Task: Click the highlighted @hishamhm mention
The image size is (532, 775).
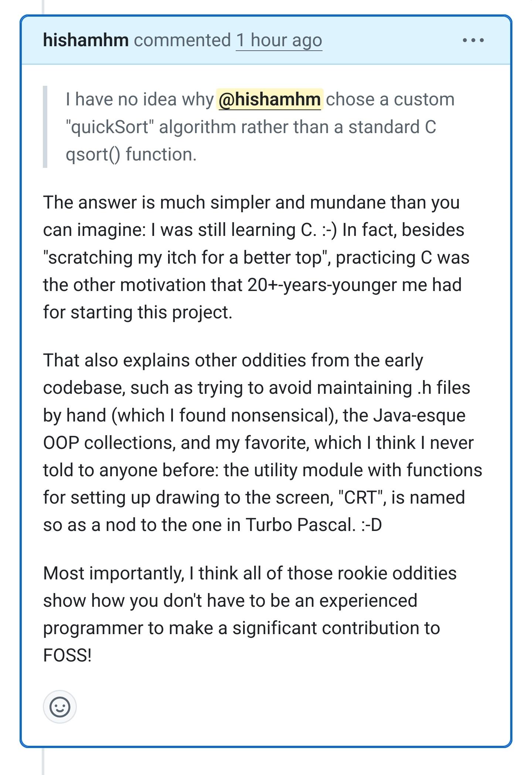Action: coord(269,99)
